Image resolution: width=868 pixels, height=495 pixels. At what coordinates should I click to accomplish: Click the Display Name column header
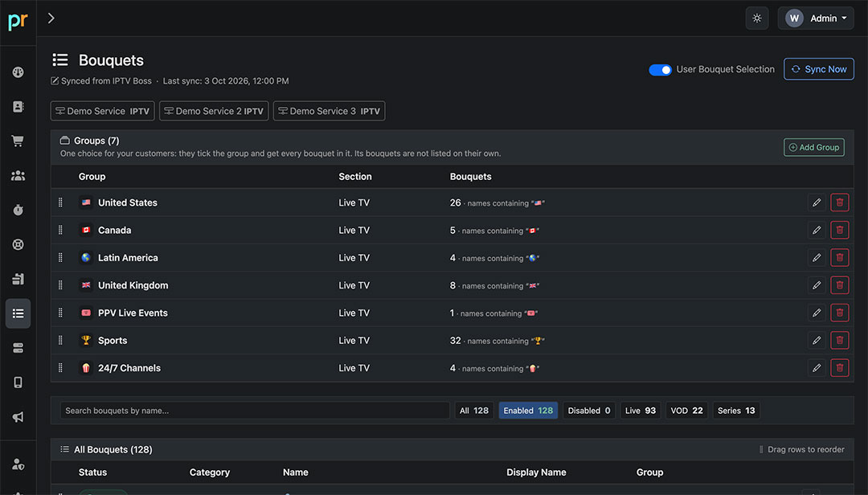536,472
